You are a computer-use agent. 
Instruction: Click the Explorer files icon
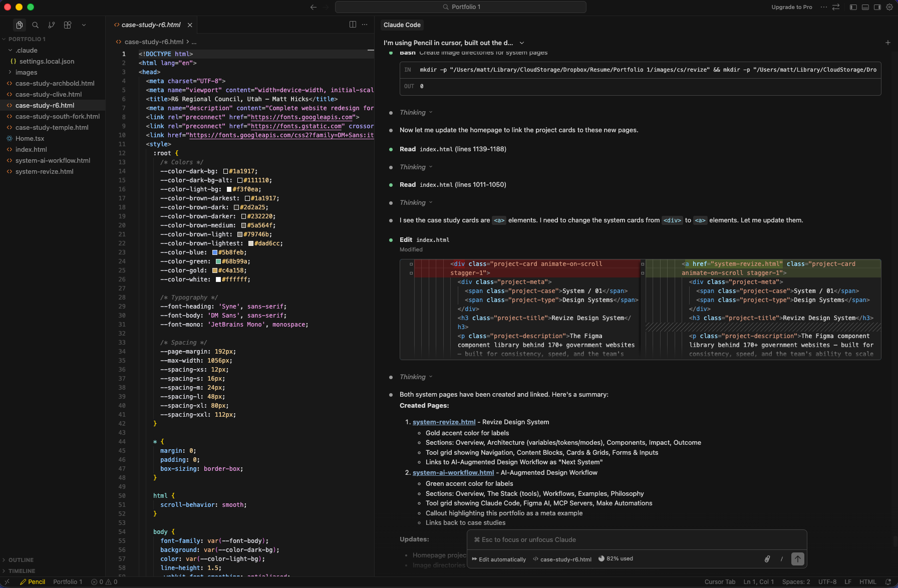pyautogui.click(x=19, y=25)
